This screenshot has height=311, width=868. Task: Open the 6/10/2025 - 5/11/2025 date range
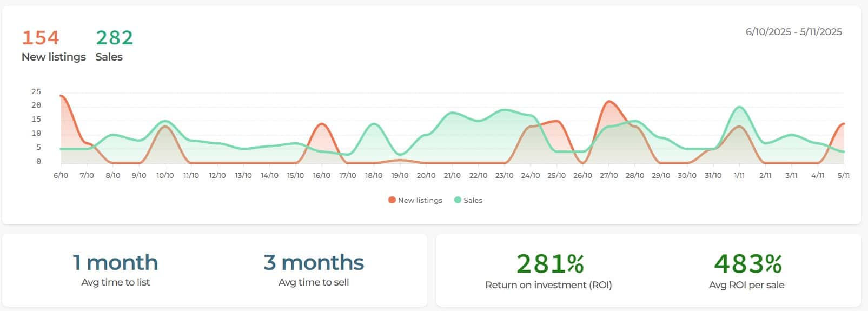tap(793, 32)
